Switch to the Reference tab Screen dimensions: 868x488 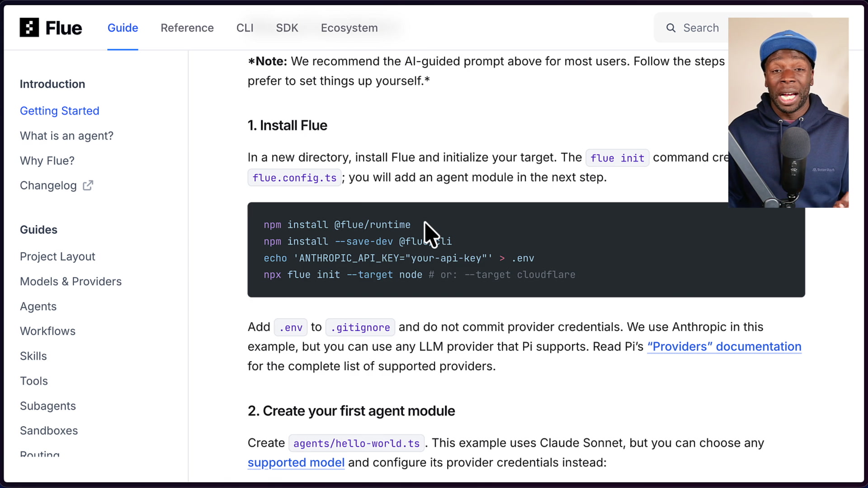click(x=187, y=28)
